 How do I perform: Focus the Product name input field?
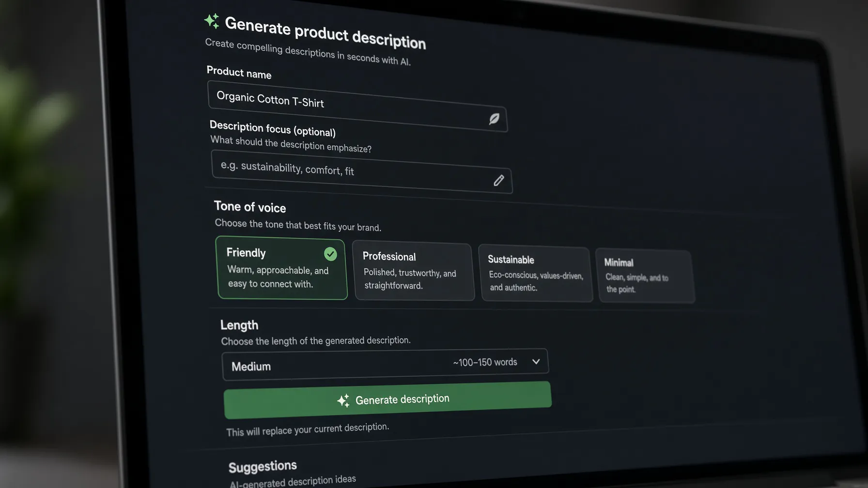(357, 106)
